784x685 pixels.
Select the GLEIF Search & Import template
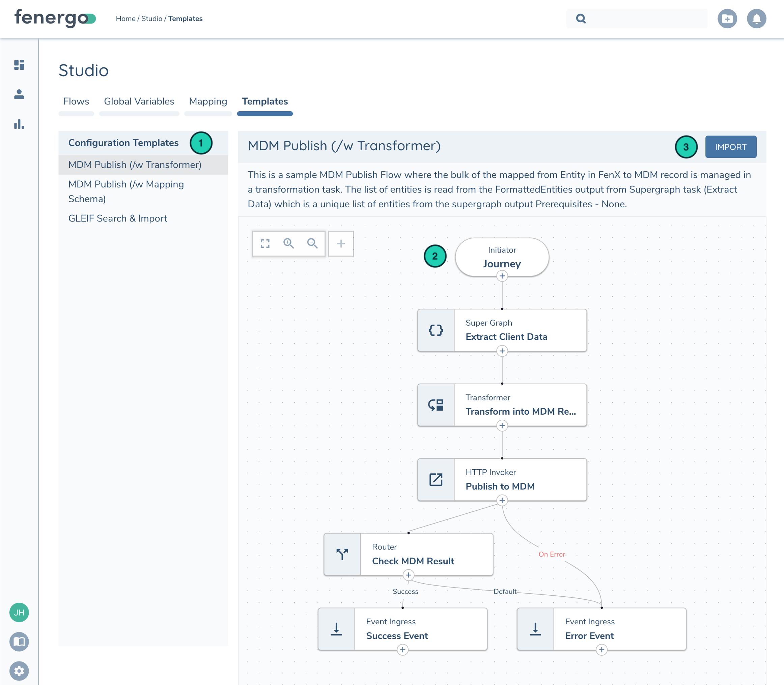[118, 218]
